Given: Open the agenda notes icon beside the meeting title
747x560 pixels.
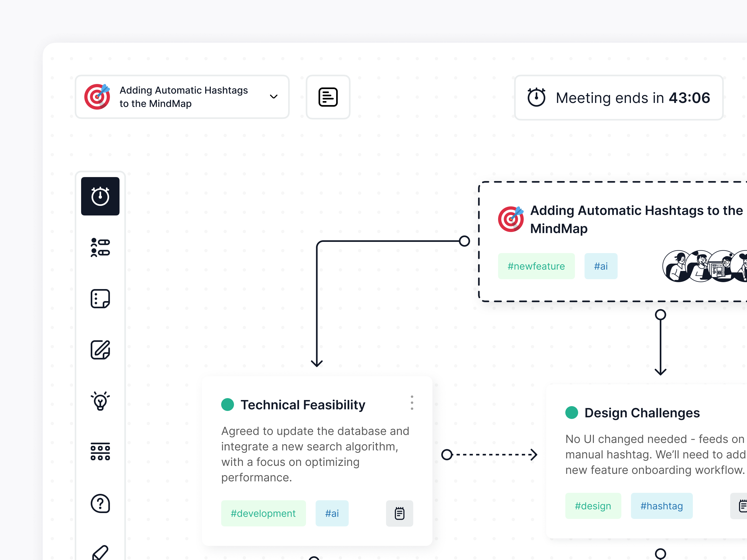Looking at the screenshot, I should tap(328, 97).
